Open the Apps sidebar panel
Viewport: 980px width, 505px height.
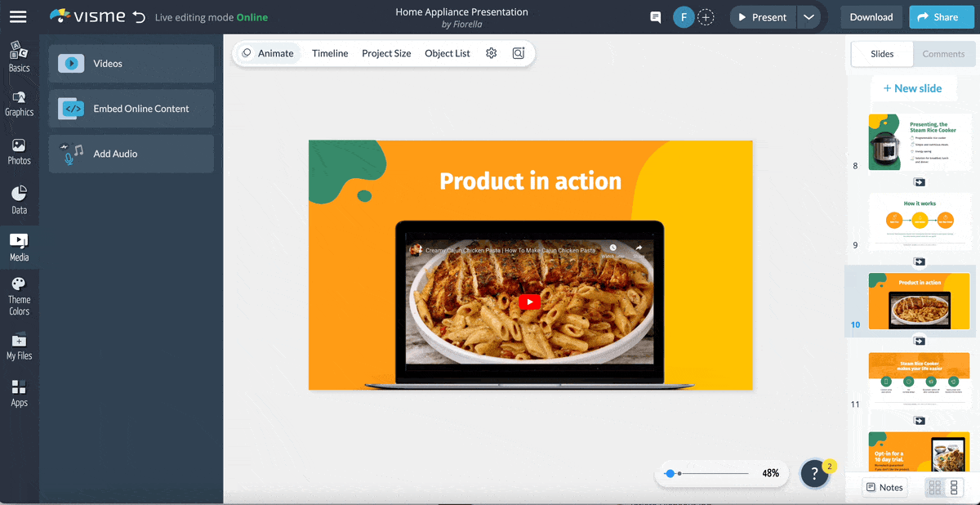pos(19,393)
